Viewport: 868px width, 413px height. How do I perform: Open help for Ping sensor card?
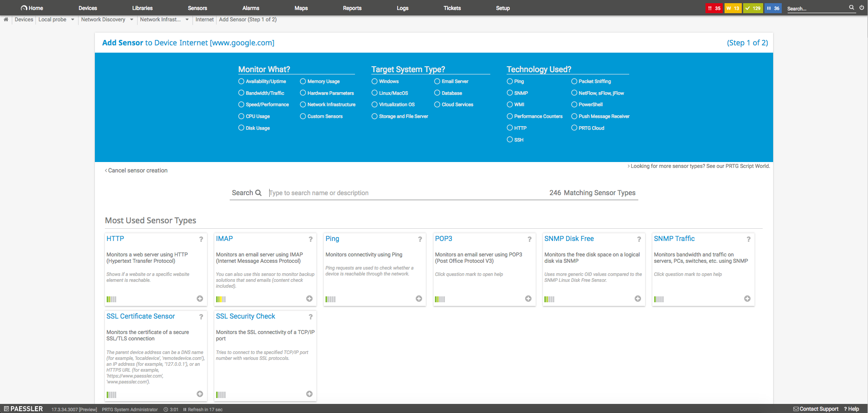tap(420, 239)
